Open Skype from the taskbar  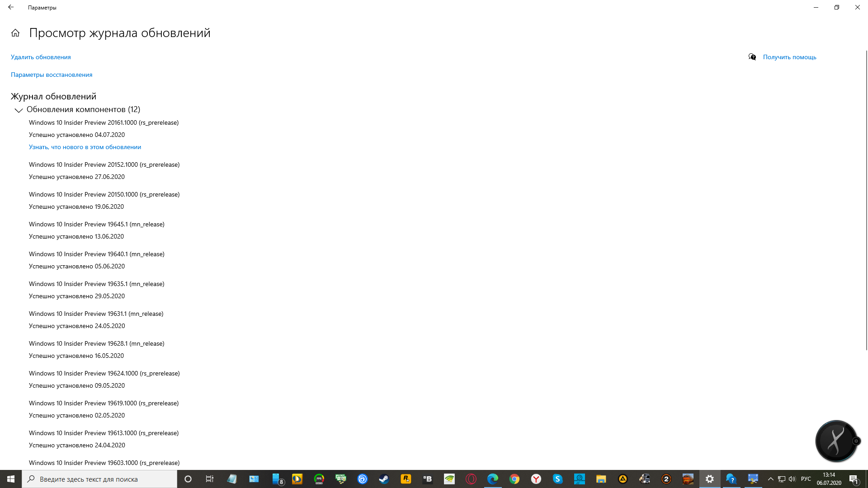click(x=557, y=479)
